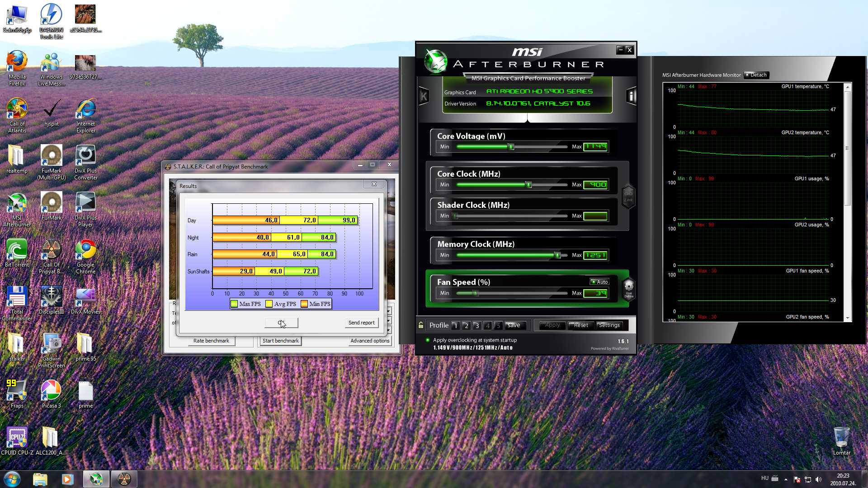The width and height of the screenshot is (868, 488).
Task: Open the hjsplit desktop shortcut
Action: click(x=51, y=112)
